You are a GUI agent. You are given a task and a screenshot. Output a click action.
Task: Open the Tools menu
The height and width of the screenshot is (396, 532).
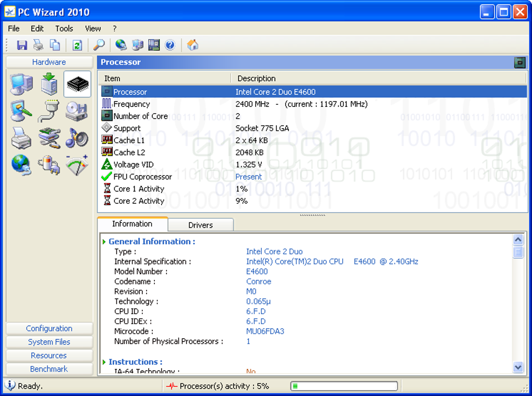[x=64, y=29]
